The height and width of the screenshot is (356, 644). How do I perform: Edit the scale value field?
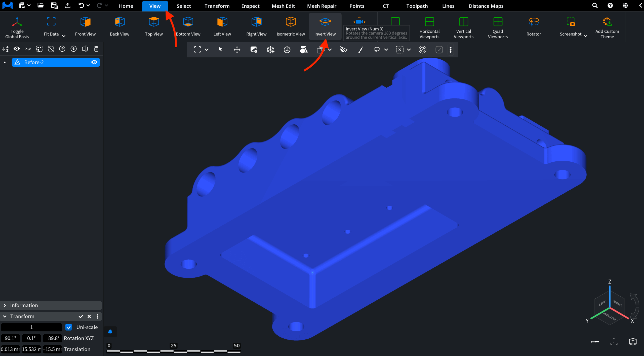click(31, 327)
